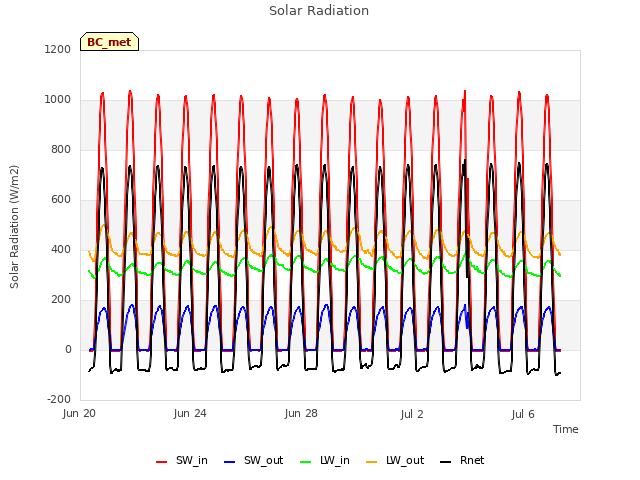Click the blue SW_out legend swatch
The image size is (640, 480).
(x=230, y=462)
